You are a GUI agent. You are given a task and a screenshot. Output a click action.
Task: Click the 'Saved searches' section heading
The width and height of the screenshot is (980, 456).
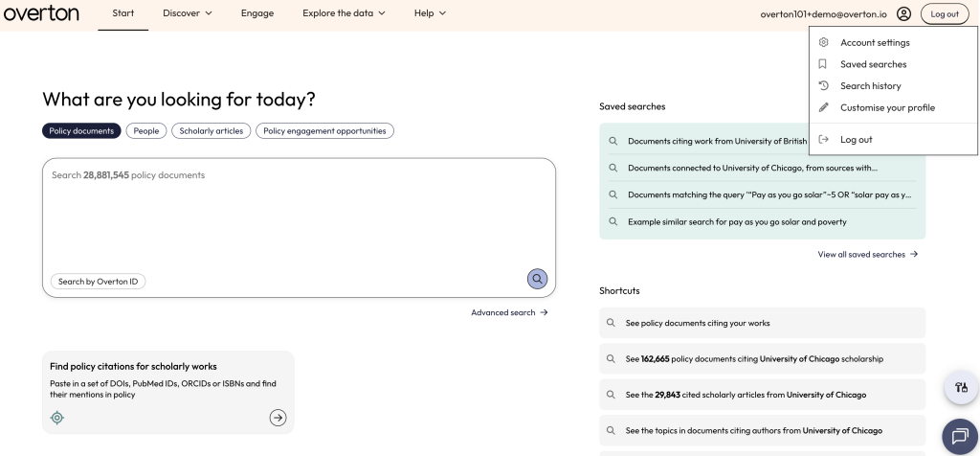(633, 106)
